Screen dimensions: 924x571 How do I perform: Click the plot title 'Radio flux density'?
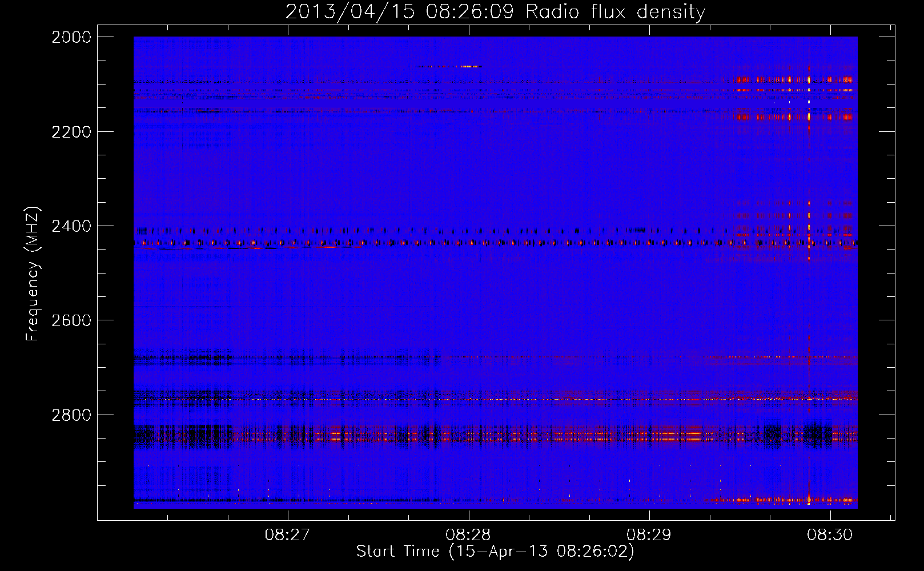tap(615, 12)
